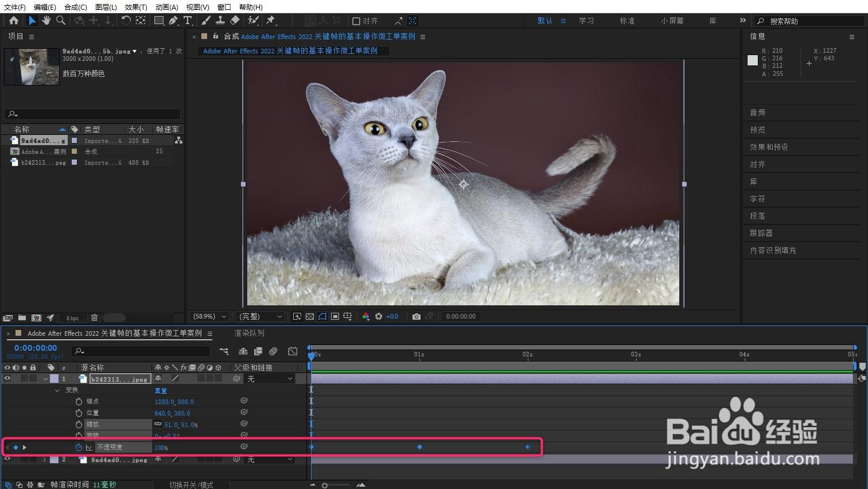Screen dimensions: 868x489
Task: Open the 内容识别填充 panel
Action: tap(773, 250)
